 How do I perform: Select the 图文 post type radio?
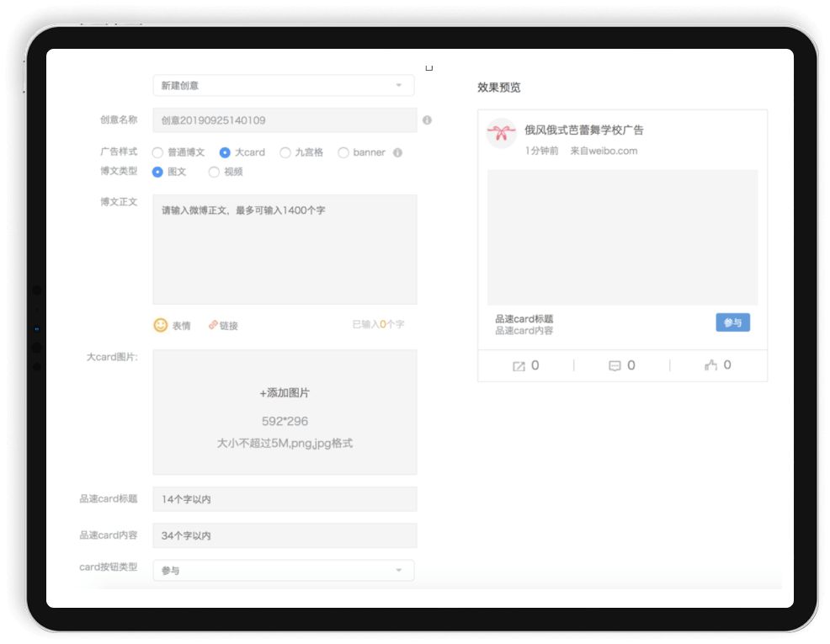click(157, 173)
